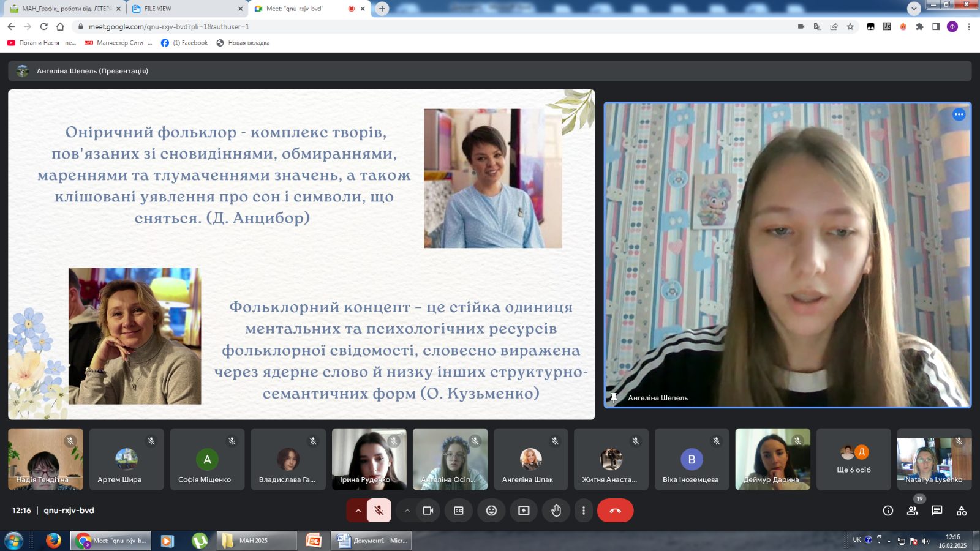Click the browser address bar
This screenshot has height=551, width=980.
429,26
